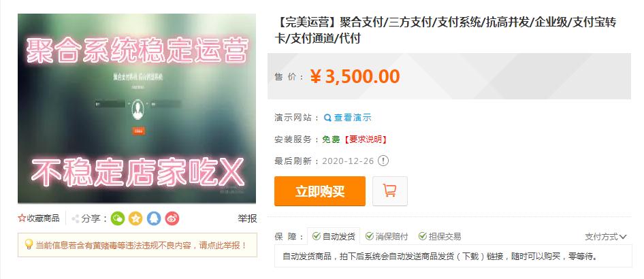Select the 消保赔付 guarantee tab

click(x=387, y=236)
